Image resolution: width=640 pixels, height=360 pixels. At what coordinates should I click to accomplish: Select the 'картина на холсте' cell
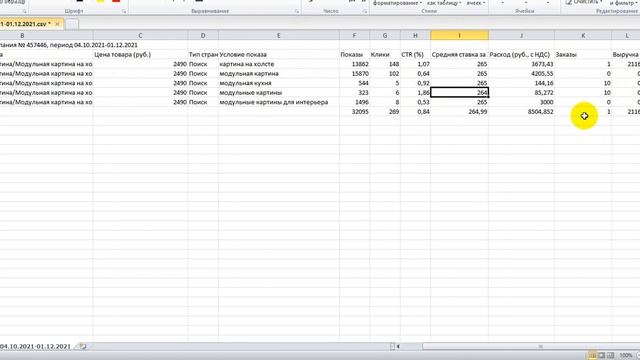[279, 64]
